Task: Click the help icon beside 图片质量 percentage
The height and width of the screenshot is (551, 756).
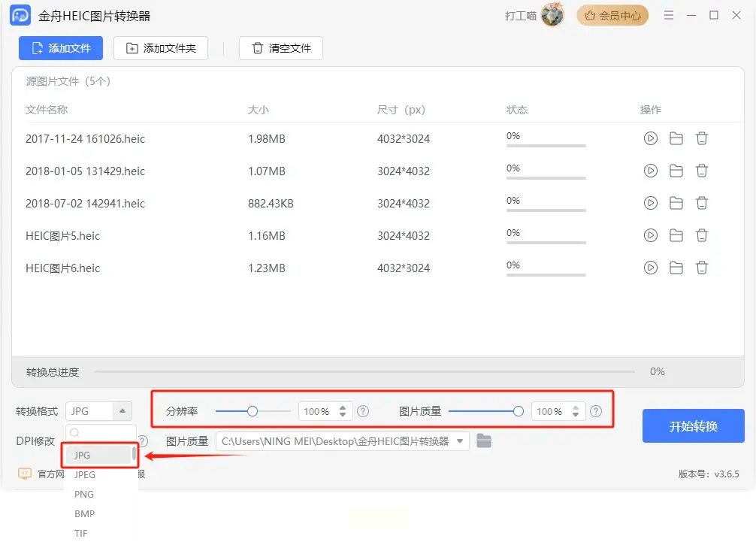Action: click(596, 411)
